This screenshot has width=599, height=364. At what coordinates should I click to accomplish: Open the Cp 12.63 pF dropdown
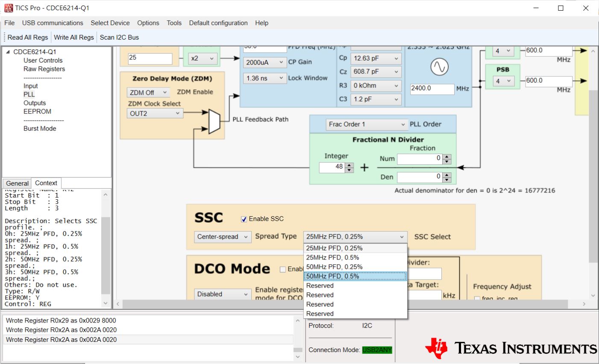click(x=376, y=58)
